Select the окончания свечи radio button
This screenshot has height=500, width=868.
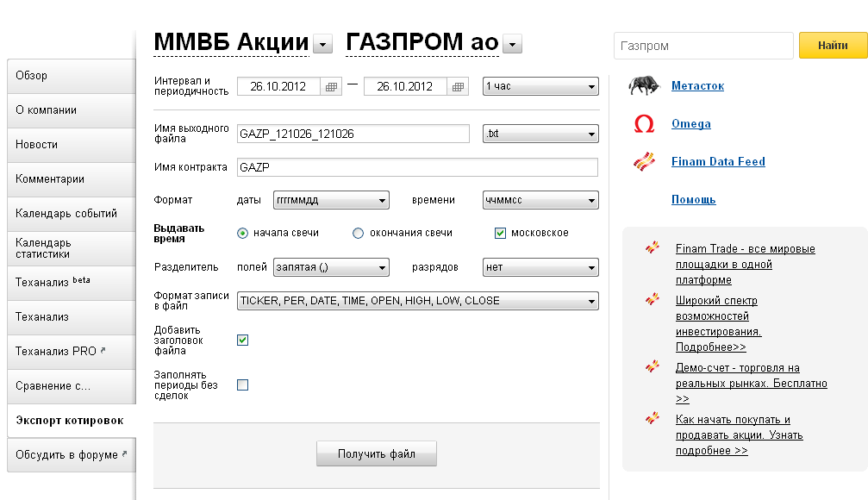coord(359,233)
